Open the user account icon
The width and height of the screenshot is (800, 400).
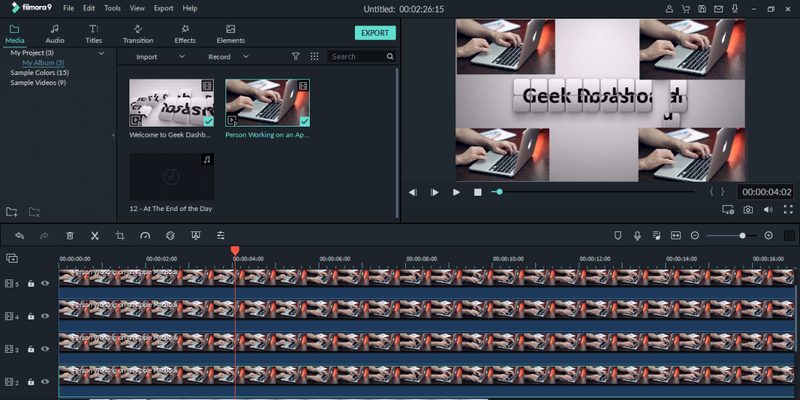click(669, 9)
